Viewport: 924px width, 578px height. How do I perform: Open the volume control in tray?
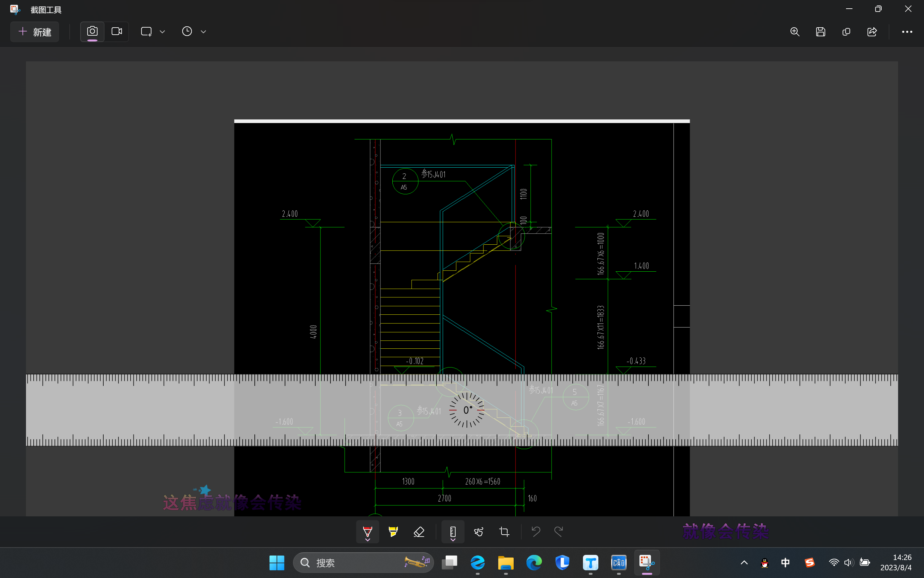point(849,563)
